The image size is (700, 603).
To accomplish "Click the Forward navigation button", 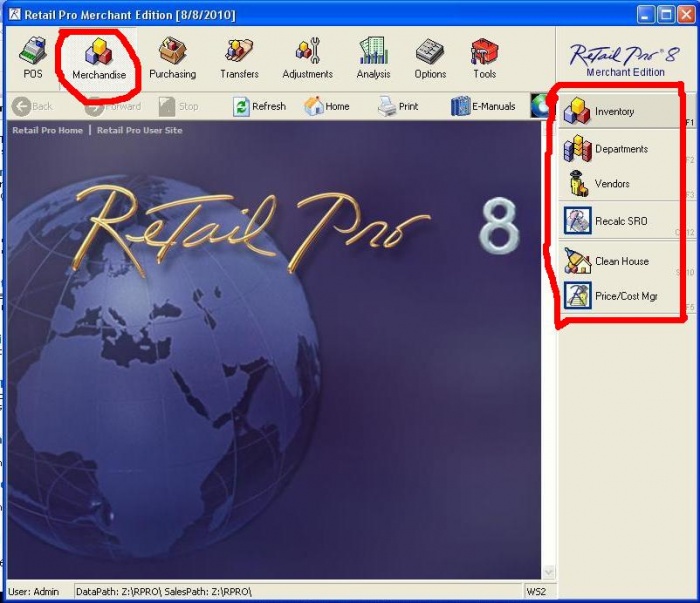I will pos(113,107).
